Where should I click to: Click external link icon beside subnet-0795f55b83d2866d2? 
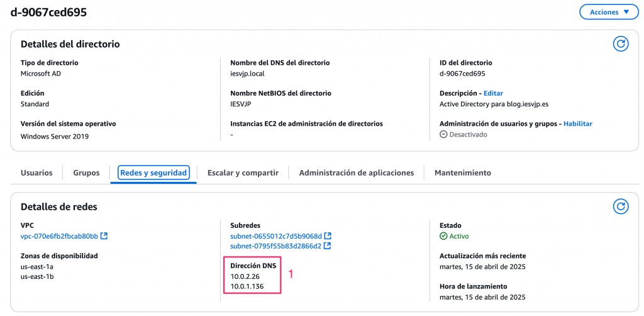pyautogui.click(x=328, y=246)
